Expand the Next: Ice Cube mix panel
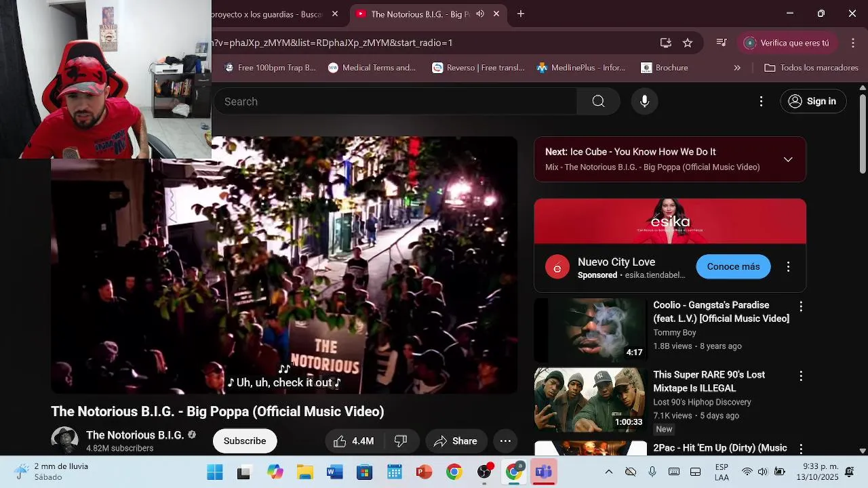 tap(788, 159)
